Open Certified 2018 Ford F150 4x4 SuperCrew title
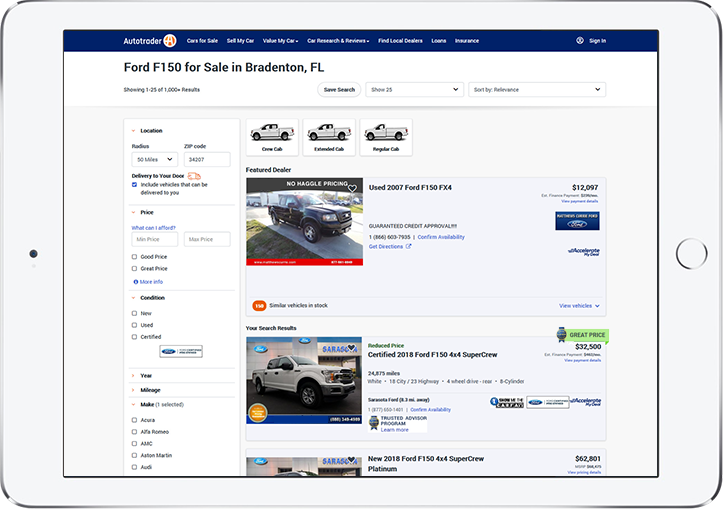The image size is (723, 509). (x=433, y=355)
